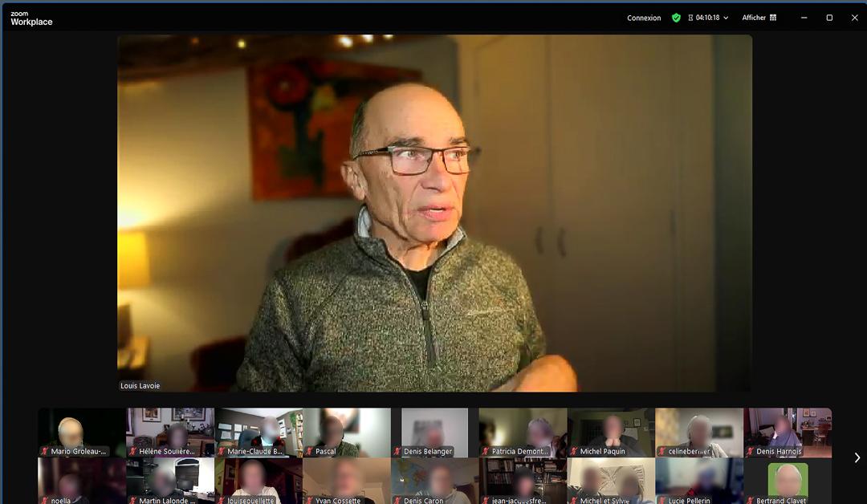The width and height of the screenshot is (867, 504).
Task: Click the hourglass meeting timer icon
Action: (690, 18)
